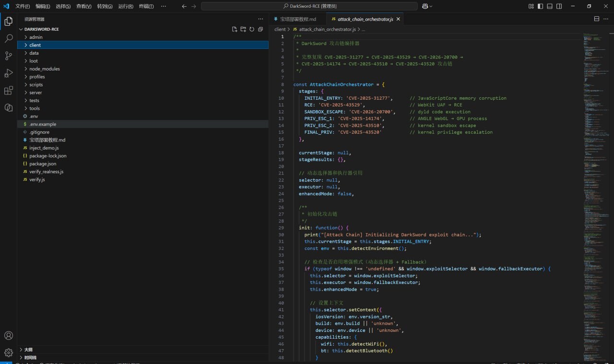Open editor More Actions ellipsis

606,19
